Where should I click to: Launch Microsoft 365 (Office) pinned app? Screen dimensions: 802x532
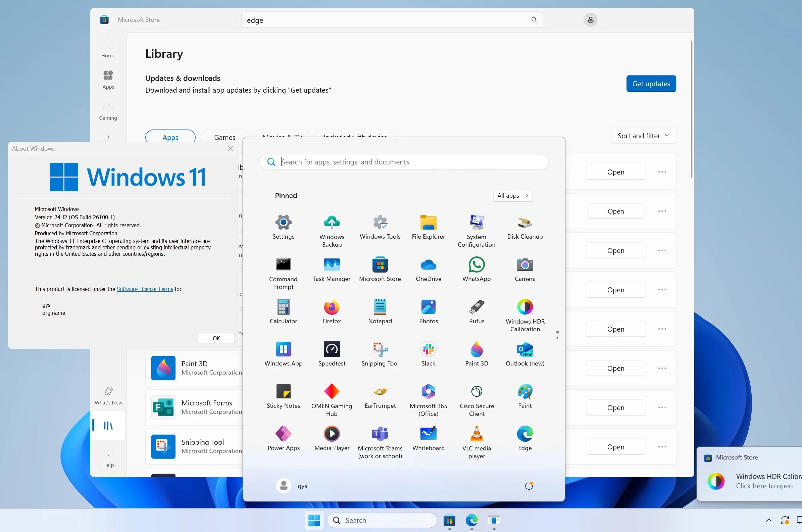tap(428, 400)
